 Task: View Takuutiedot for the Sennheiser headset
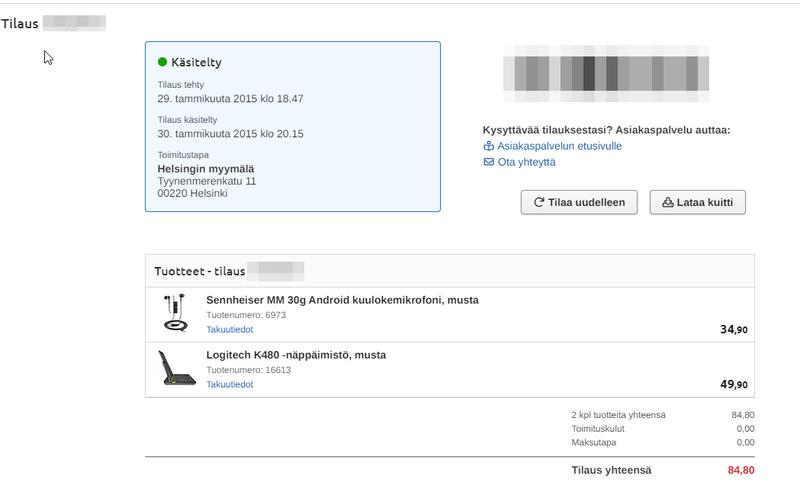coord(229,329)
